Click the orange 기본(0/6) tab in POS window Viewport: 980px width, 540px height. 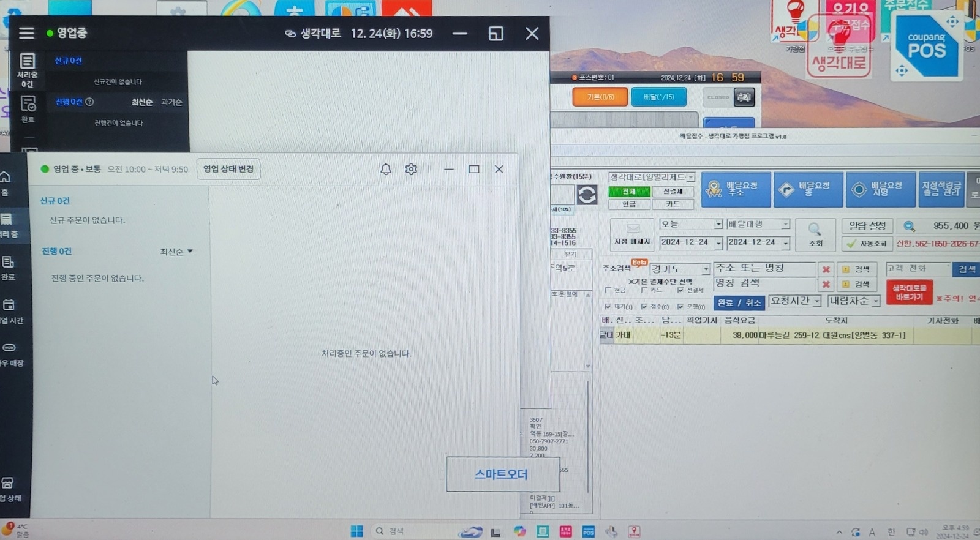pos(600,97)
